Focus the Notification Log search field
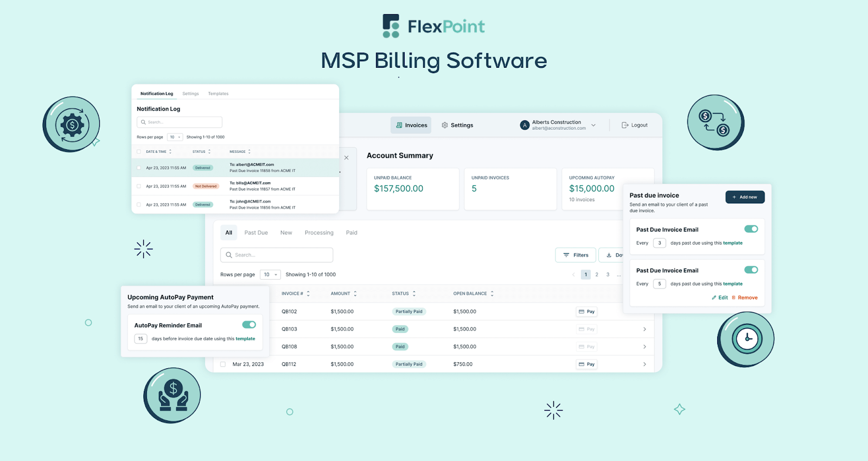The image size is (868, 461). [180, 122]
